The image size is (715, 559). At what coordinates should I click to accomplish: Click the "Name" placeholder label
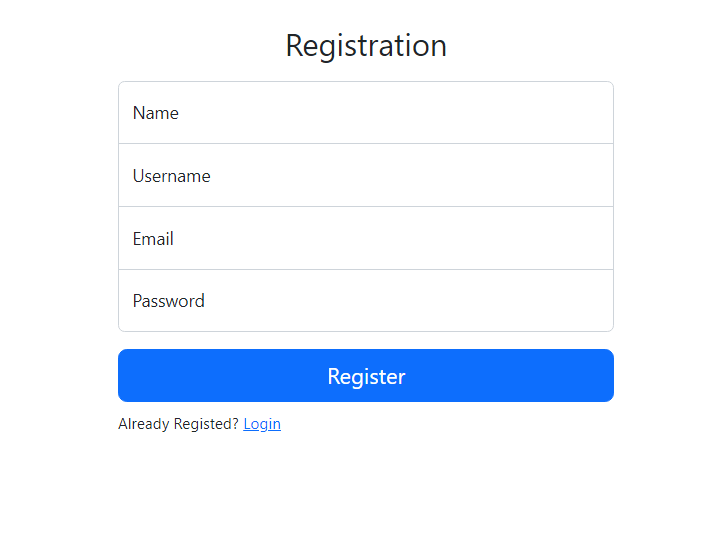pos(156,113)
